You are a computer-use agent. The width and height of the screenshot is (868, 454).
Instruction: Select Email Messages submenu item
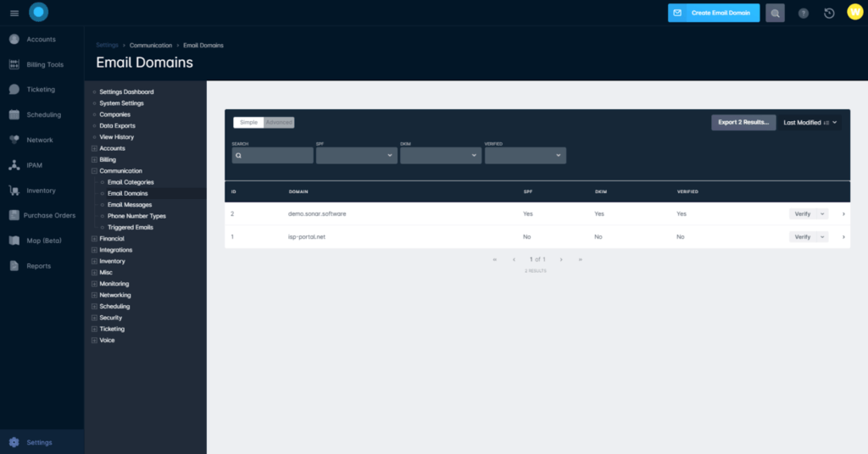point(130,205)
